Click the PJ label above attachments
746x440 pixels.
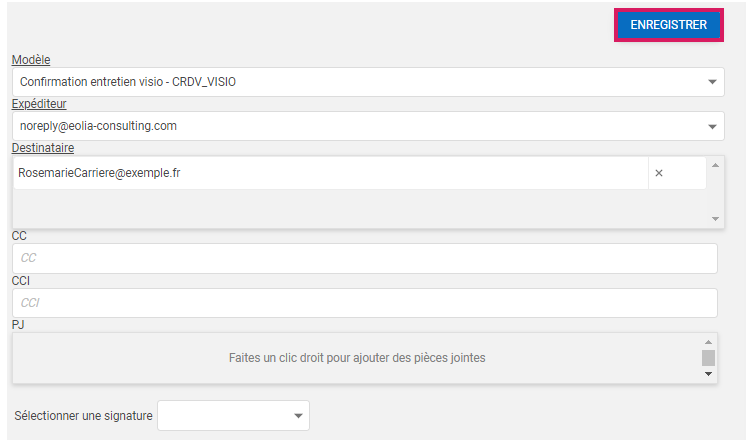(x=18, y=324)
